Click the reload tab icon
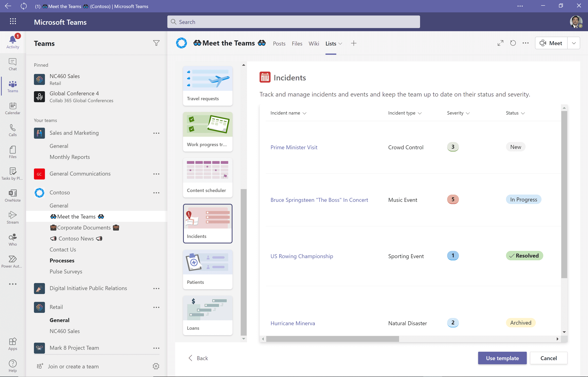This screenshot has height=377, width=588. coord(513,43)
